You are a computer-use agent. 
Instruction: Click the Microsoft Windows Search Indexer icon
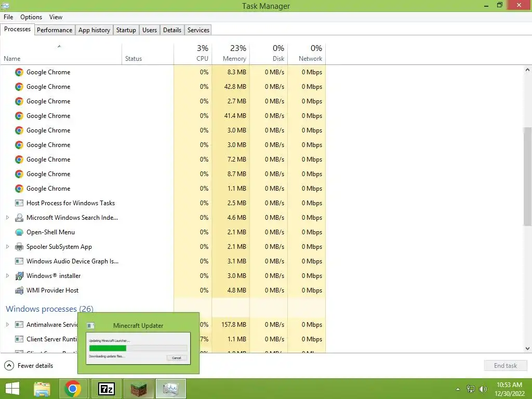(19, 218)
